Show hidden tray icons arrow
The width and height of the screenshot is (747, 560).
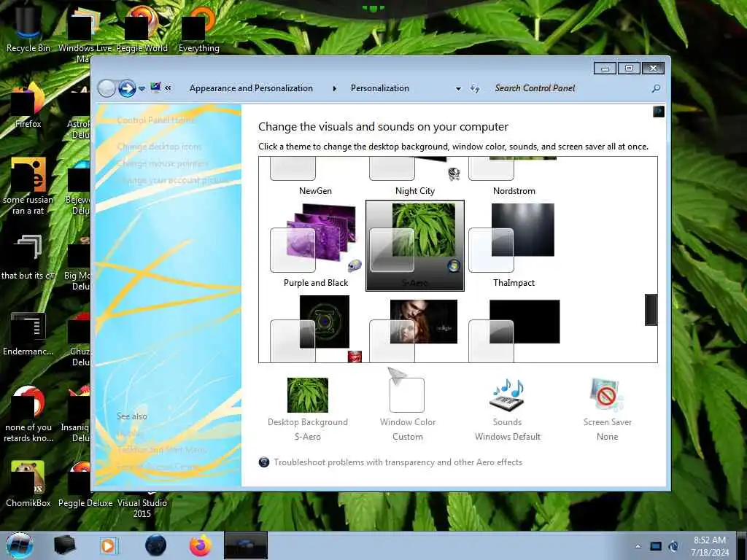pos(638,546)
